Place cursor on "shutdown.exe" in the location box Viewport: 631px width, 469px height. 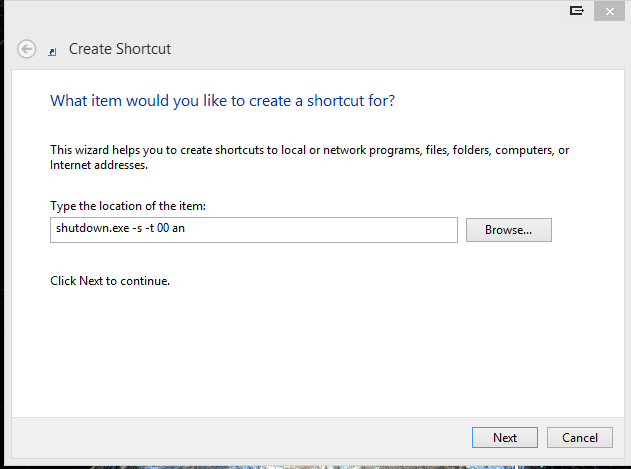click(x=92, y=228)
